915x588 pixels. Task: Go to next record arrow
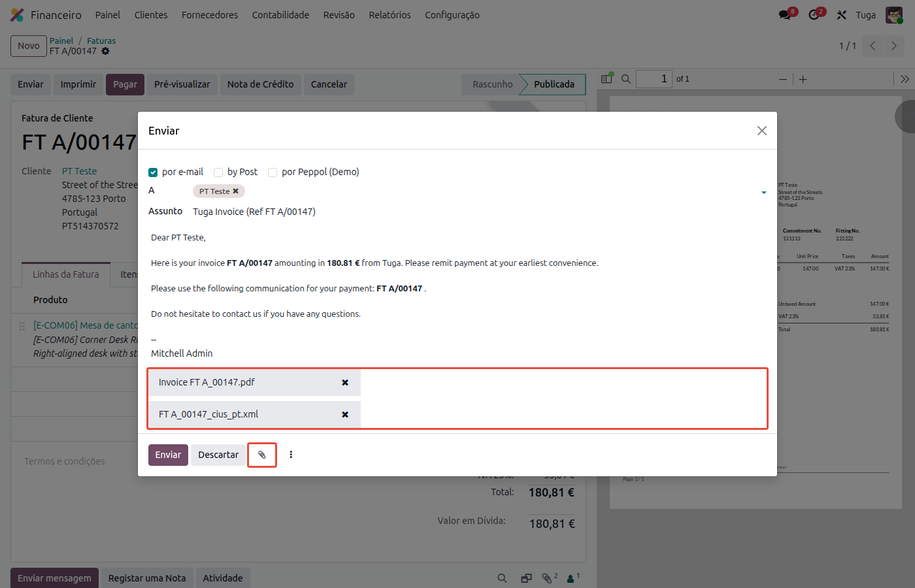[893, 46]
